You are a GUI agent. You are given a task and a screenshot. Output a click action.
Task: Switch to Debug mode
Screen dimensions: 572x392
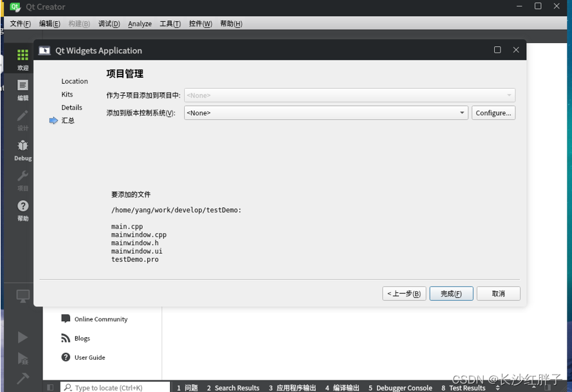(23, 151)
